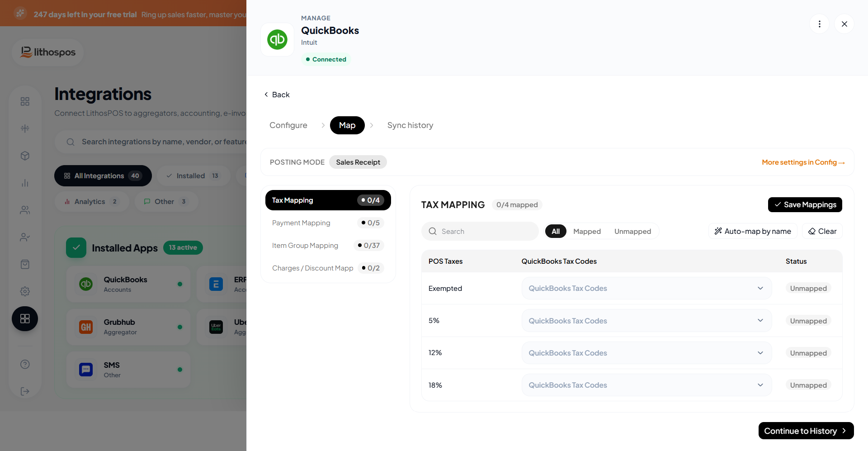Switch to the Configure step
Screen dimensions: 868x451
(288, 125)
